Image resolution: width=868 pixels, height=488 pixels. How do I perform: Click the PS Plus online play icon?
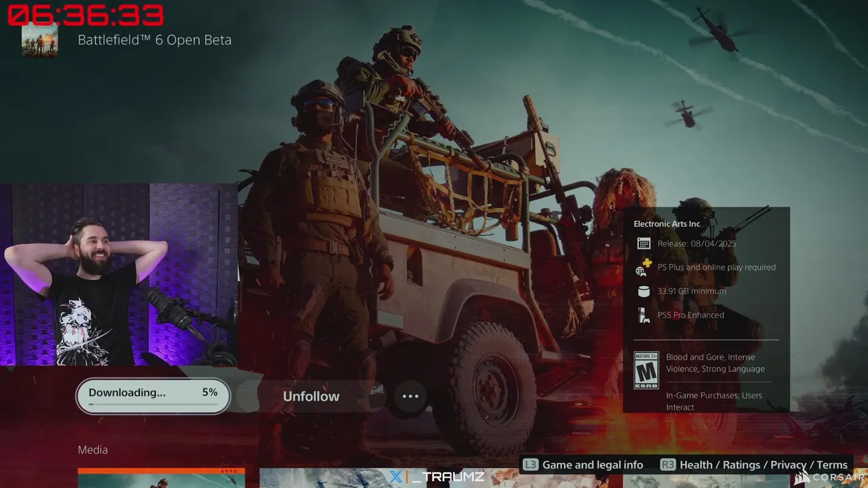(x=644, y=268)
